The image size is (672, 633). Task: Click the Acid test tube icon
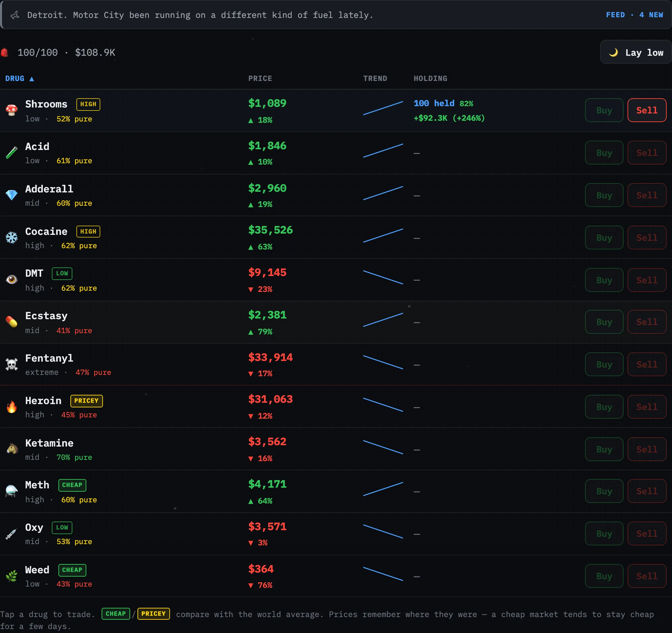click(x=12, y=153)
